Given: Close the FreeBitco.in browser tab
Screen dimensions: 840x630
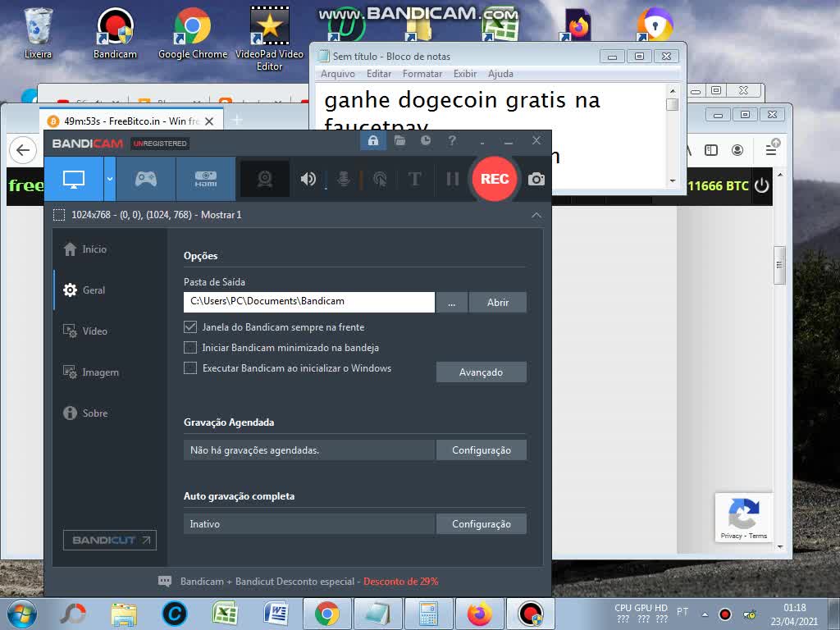Looking at the screenshot, I should [209, 121].
